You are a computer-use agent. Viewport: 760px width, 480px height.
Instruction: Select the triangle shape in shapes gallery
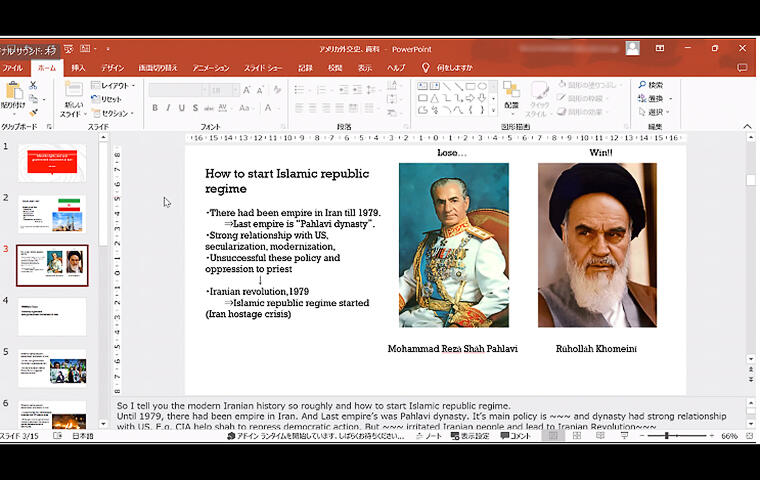point(435,98)
